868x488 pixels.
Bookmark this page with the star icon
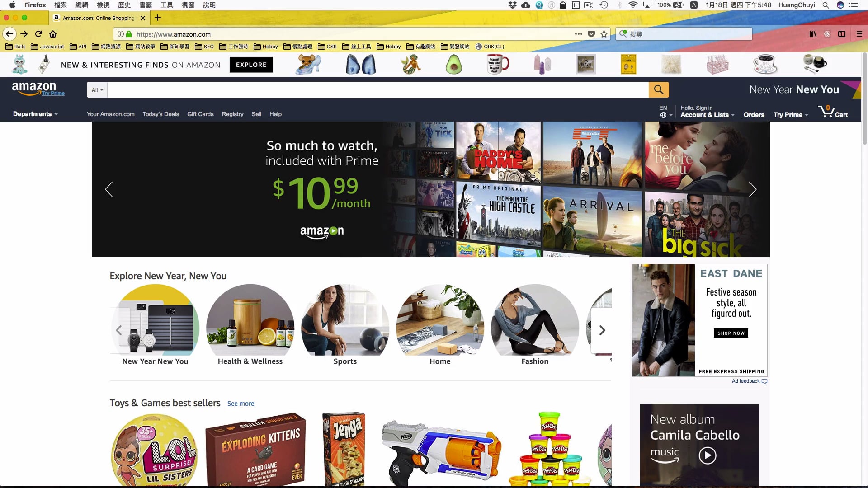(x=604, y=34)
